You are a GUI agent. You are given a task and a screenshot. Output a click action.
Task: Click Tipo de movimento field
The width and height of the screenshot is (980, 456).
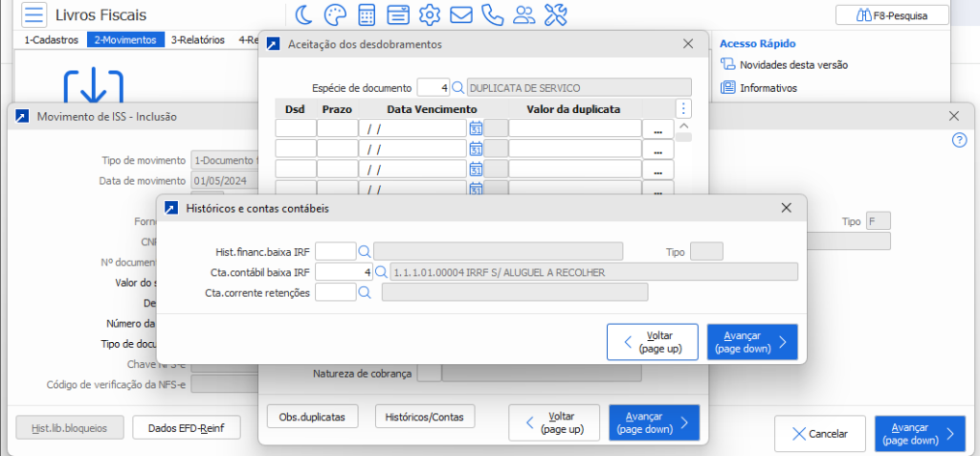[224, 160]
